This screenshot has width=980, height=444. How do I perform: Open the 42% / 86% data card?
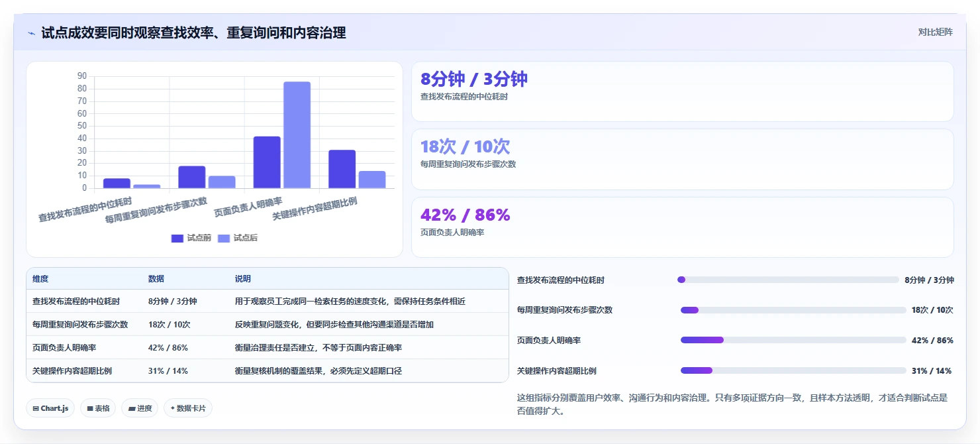click(x=683, y=227)
